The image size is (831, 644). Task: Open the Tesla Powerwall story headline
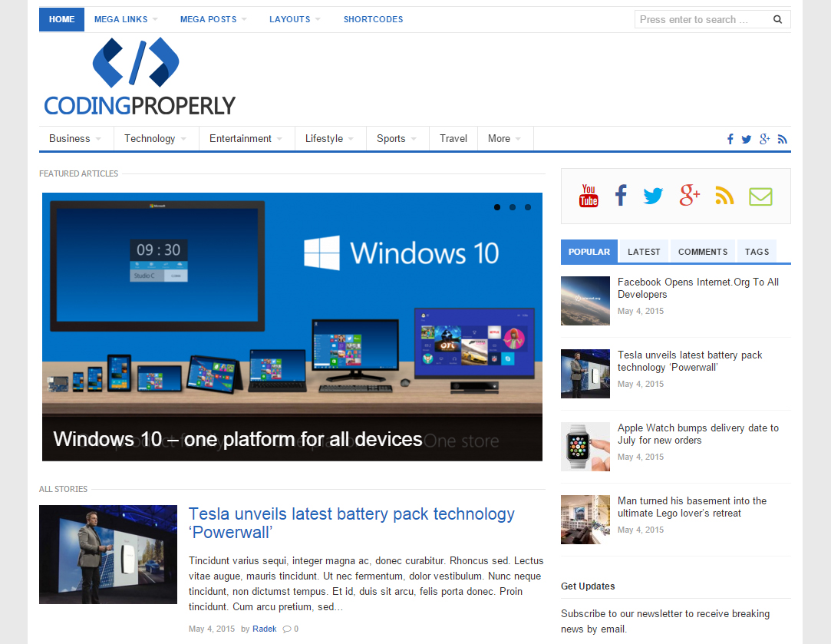tap(351, 523)
